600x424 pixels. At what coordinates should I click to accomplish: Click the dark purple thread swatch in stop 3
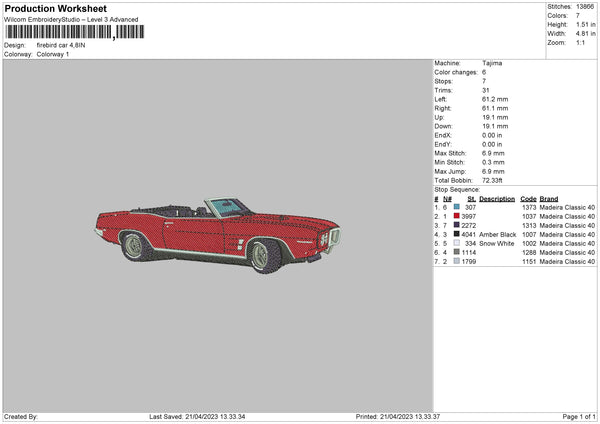456,225
